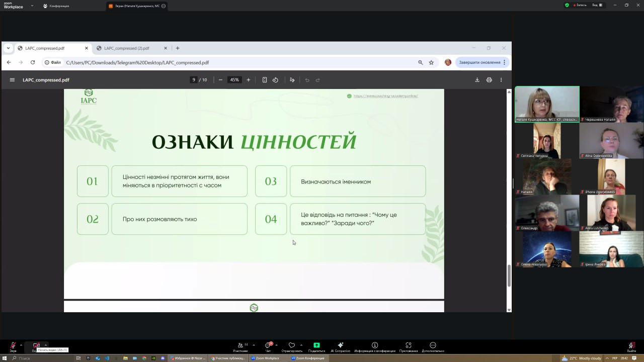Leave meeting with the Выйти button

click(631, 346)
